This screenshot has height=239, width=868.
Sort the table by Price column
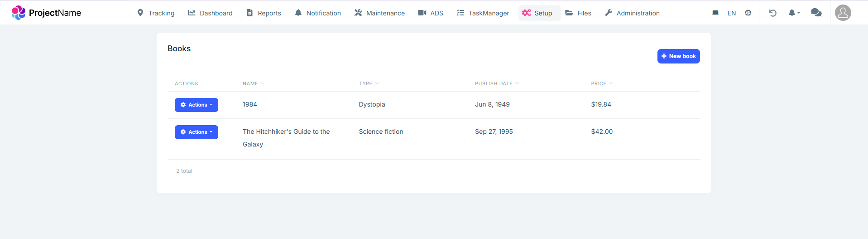pos(601,83)
